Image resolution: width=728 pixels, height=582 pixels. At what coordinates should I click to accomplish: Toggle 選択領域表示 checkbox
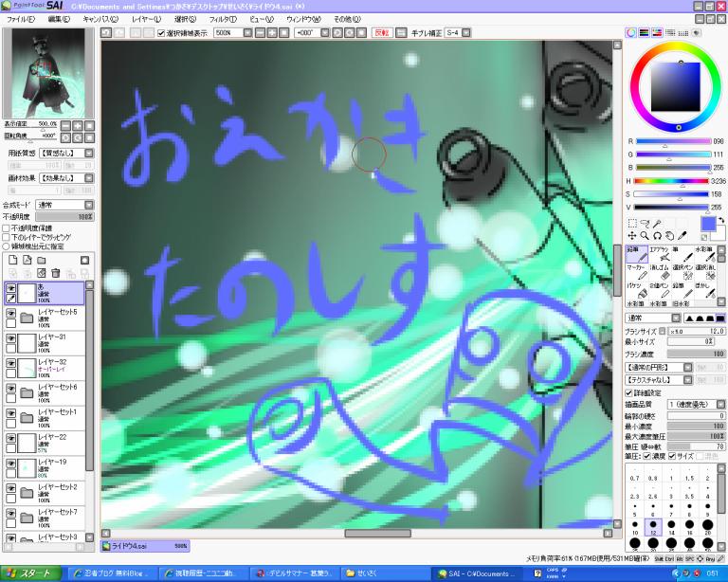tap(161, 33)
